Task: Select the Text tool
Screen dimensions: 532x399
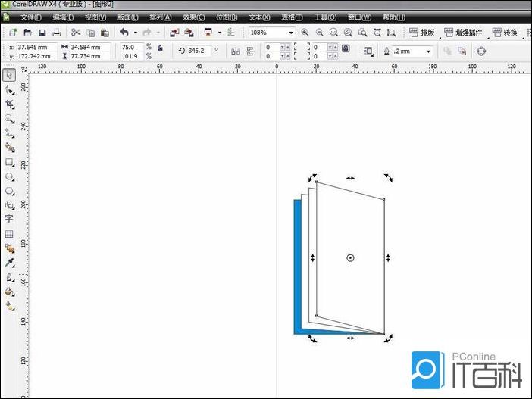Action: [9, 219]
